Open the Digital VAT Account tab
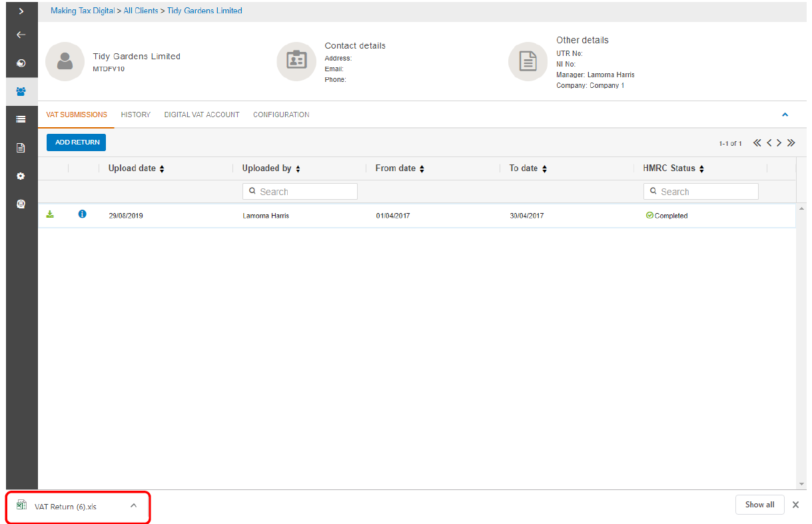 tap(202, 115)
